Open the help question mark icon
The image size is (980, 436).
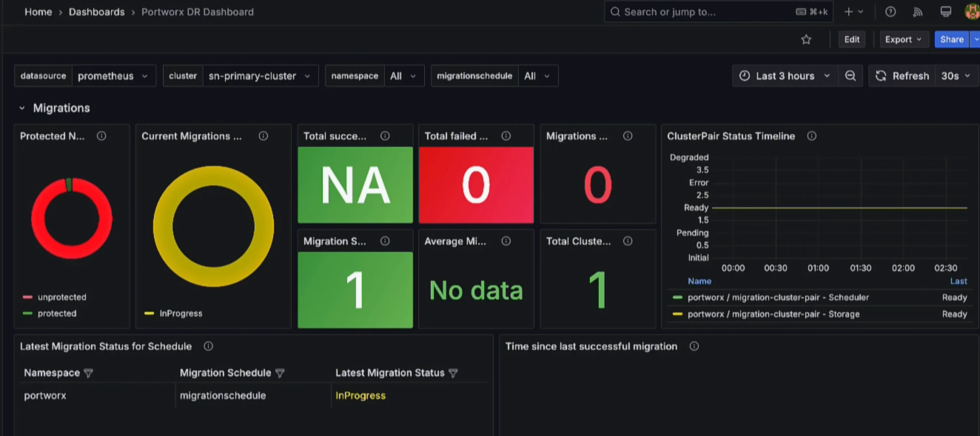[890, 12]
